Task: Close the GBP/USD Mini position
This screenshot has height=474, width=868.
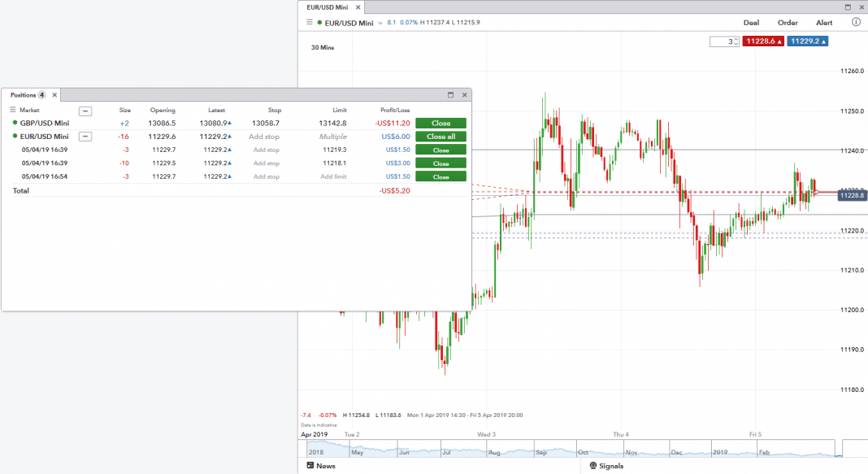Action: [441, 124]
